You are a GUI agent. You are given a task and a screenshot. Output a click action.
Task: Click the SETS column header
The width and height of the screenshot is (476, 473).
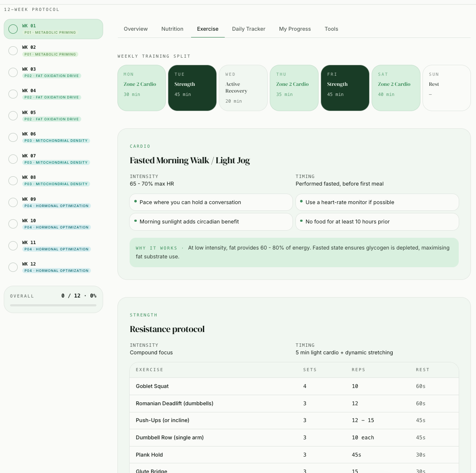coord(310,370)
